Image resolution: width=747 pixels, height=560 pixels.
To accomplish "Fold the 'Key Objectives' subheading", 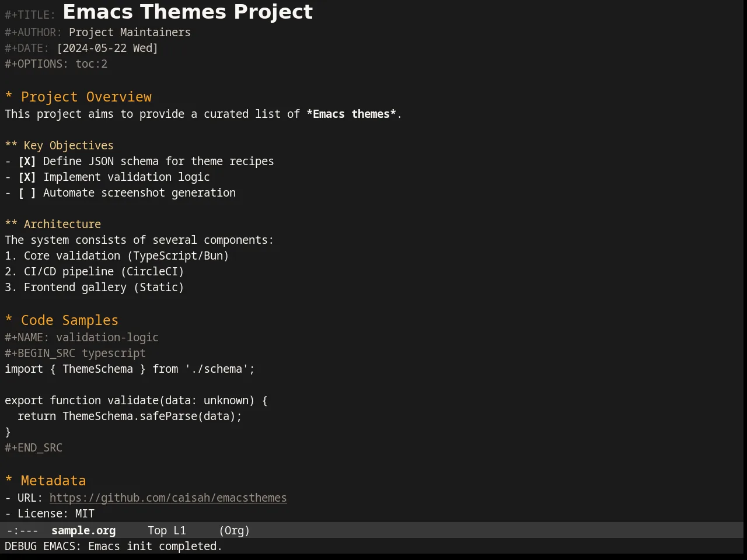I will [59, 145].
